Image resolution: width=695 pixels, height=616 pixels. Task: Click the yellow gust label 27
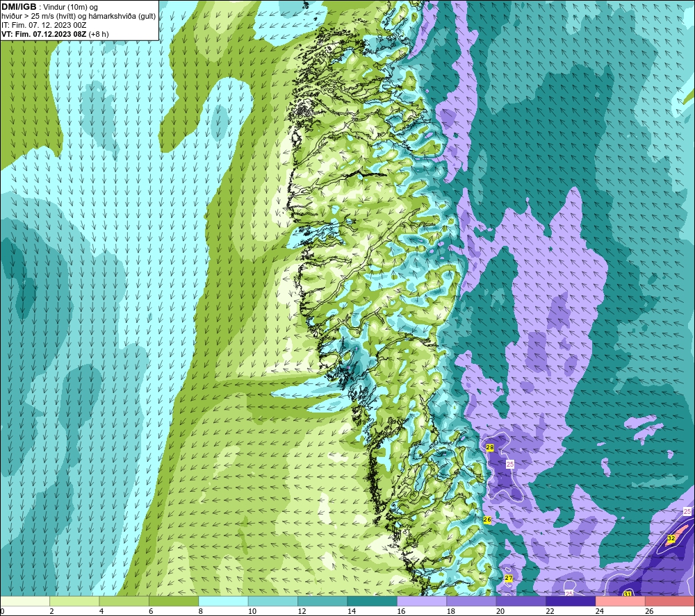[509, 578]
